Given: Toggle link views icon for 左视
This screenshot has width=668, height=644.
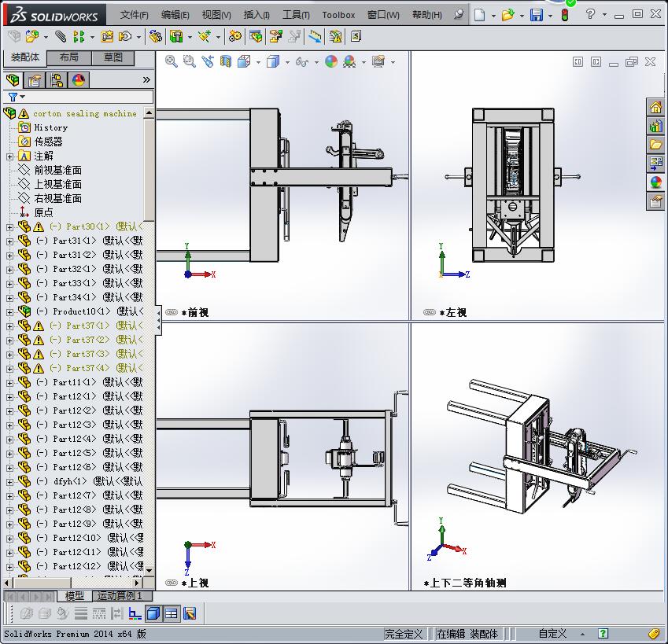Looking at the screenshot, I should (430, 312).
